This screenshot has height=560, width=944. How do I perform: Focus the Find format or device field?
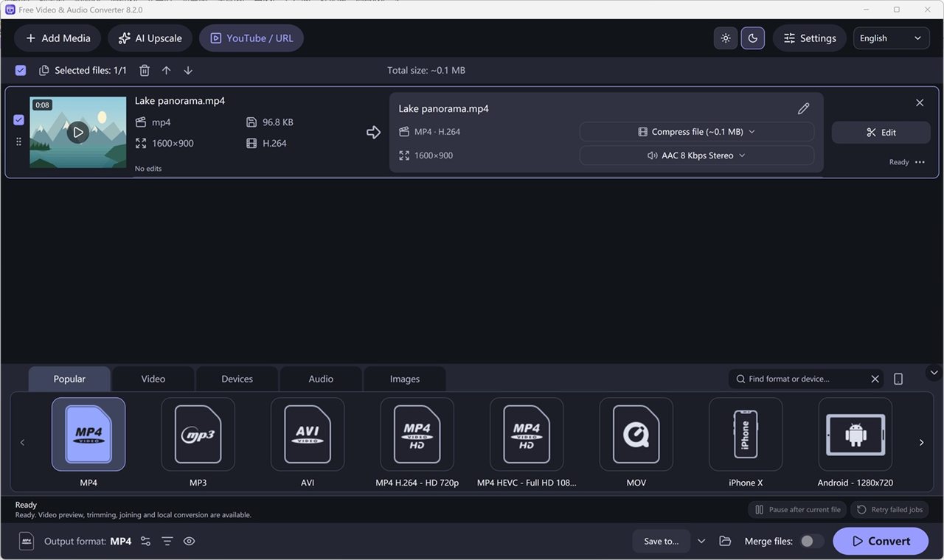[x=806, y=379]
